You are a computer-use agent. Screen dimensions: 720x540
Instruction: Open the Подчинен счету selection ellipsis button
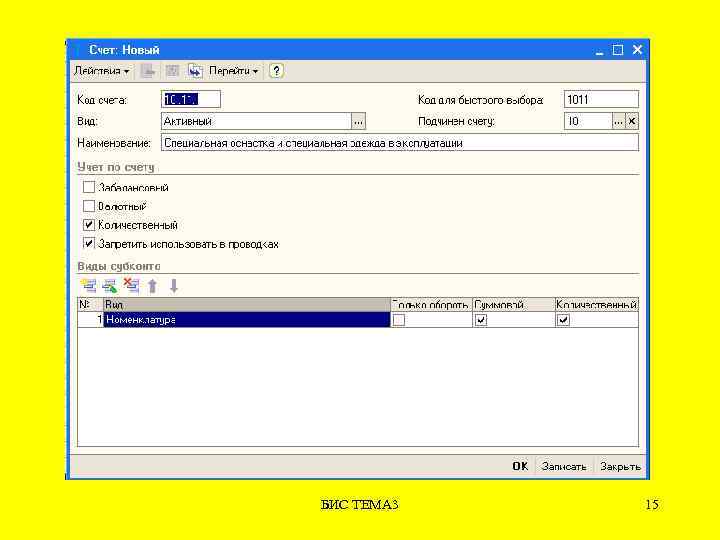click(618, 122)
